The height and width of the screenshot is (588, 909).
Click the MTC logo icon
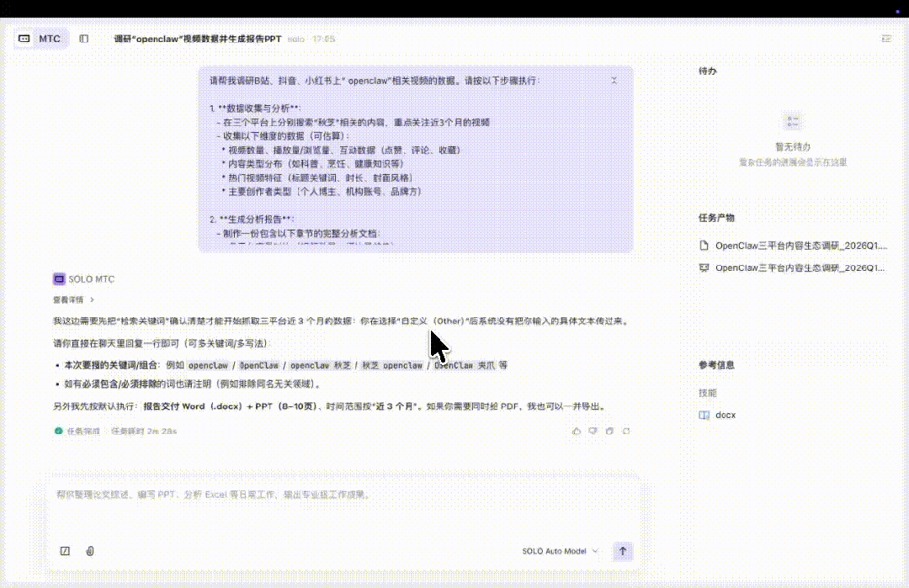pyautogui.click(x=24, y=38)
